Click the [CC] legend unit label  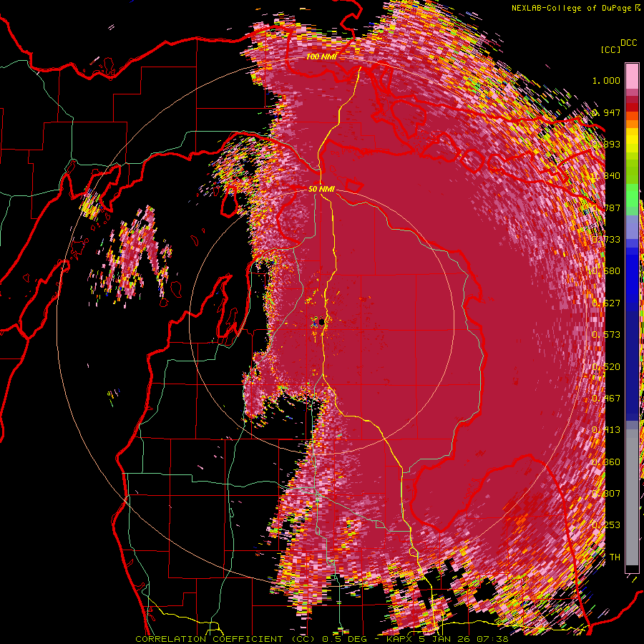[x=610, y=49]
